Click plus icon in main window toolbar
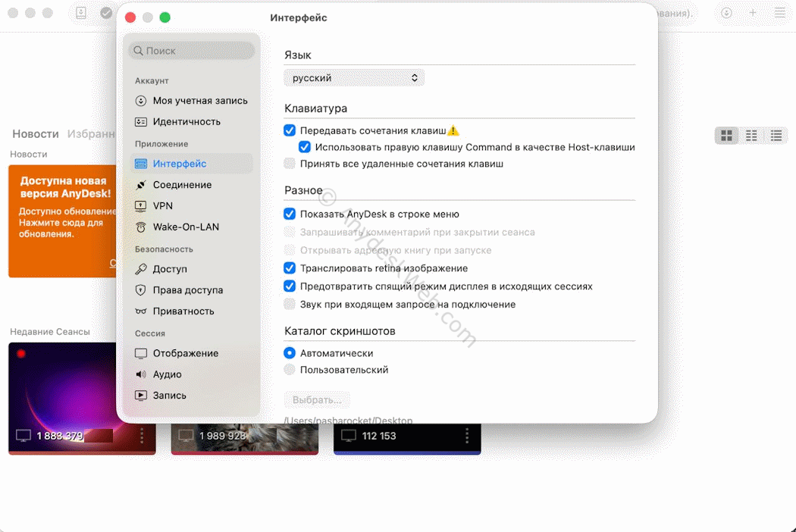Image resolution: width=796 pixels, height=532 pixels. (752, 13)
